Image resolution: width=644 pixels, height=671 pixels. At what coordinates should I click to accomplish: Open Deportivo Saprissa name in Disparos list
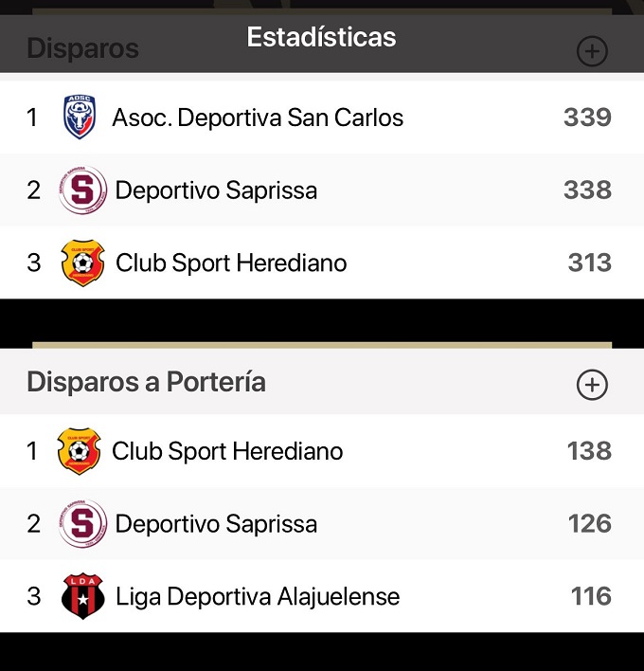click(x=216, y=190)
